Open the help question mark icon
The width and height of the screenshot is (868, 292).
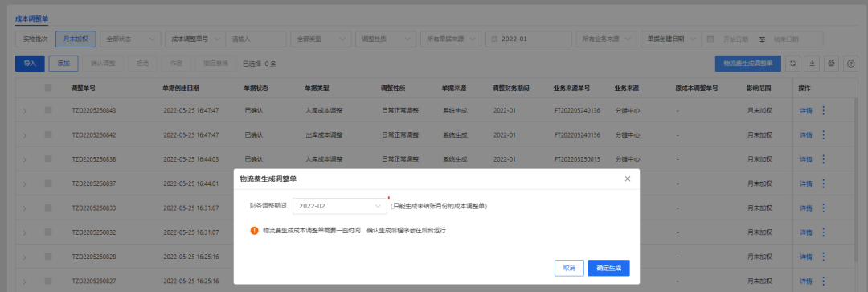tap(850, 64)
